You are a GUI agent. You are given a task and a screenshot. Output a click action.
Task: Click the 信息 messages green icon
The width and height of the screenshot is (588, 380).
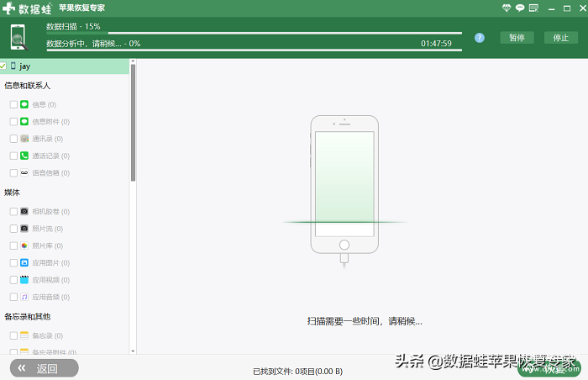(24, 104)
